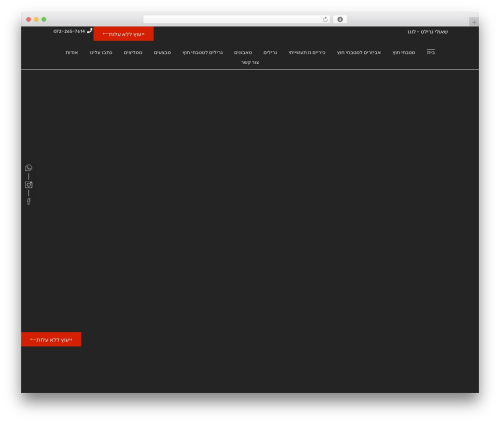
Task: Reload the page using browser refresh icon
Action: coord(325,19)
